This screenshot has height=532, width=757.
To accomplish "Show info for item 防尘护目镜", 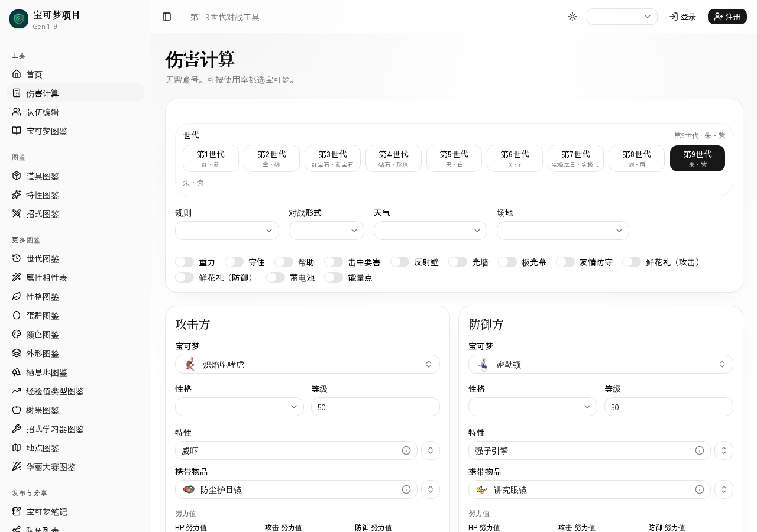I will [406, 489].
